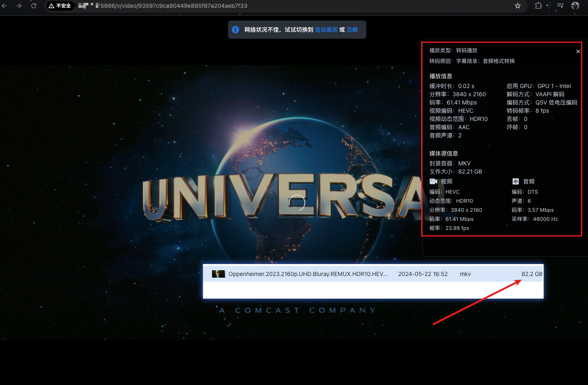The image size is (588, 385).
Task: Select the Oppenheimer.2023.2160p file name
Action: (x=308, y=274)
